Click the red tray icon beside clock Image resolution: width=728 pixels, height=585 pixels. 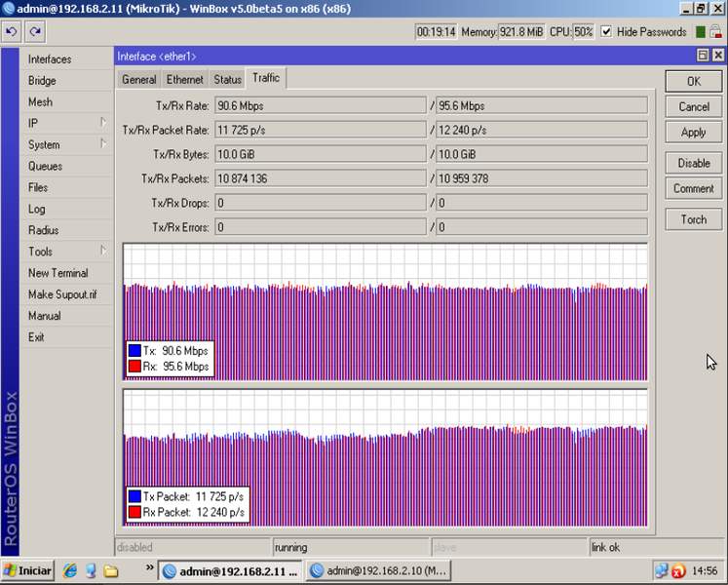[x=678, y=570]
